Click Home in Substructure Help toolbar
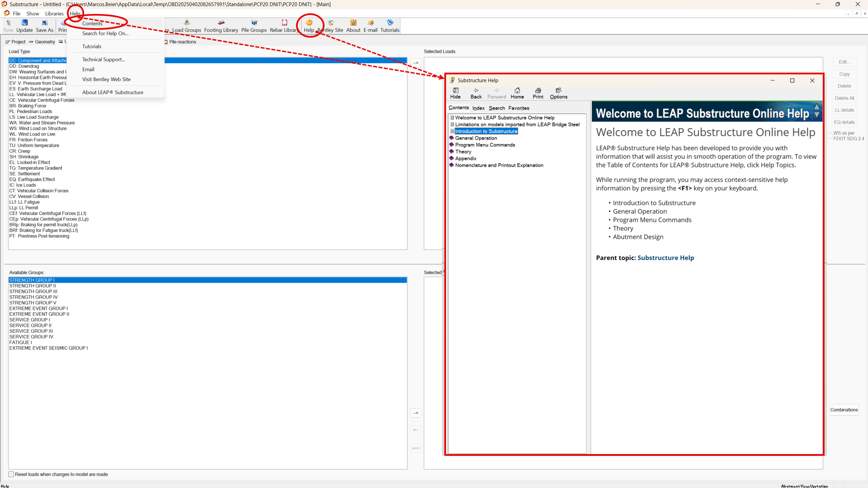 click(517, 93)
